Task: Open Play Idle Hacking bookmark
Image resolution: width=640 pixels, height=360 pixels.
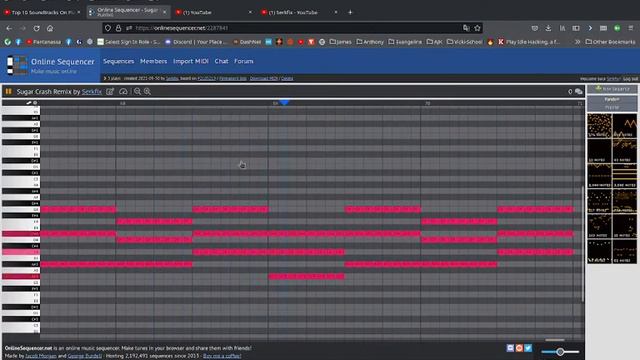Action: coord(529,42)
